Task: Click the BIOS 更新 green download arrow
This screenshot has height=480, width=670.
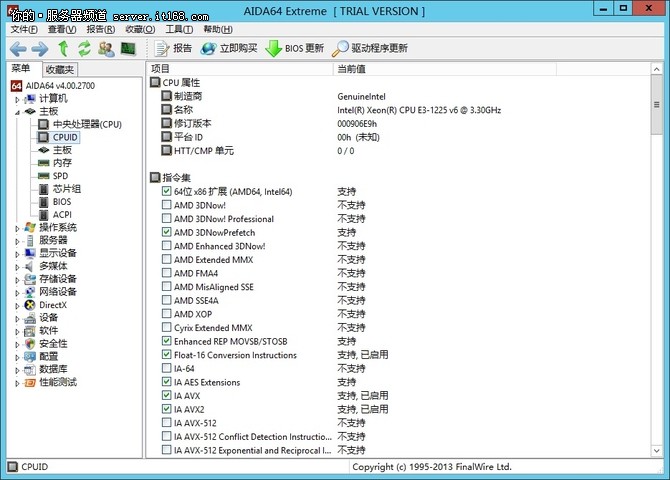Action: tap(273, 49)
